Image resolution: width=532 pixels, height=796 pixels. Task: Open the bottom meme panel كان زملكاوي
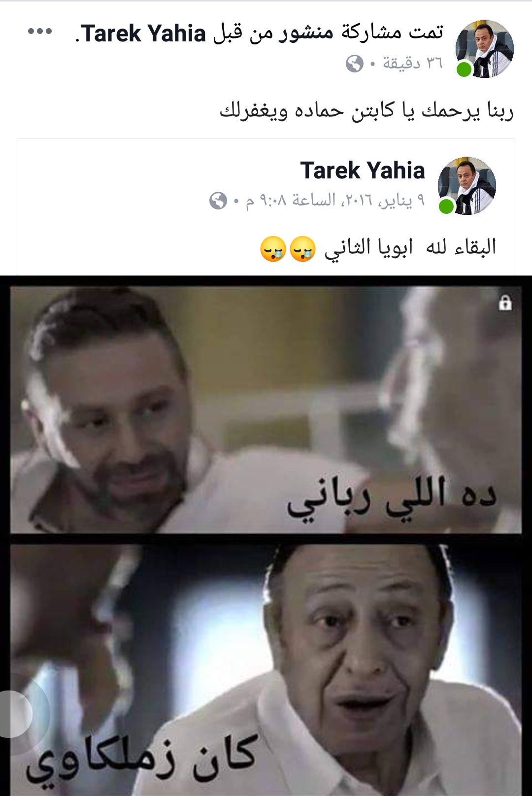click(266, 670)
